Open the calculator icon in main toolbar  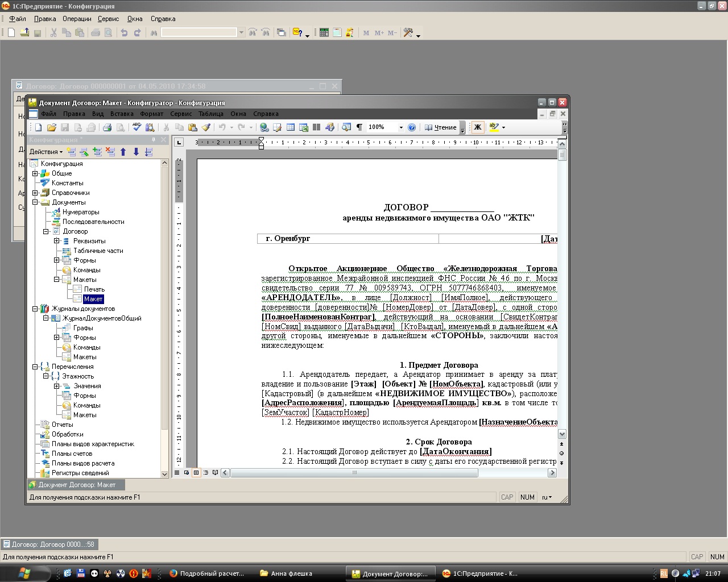coord(324,32)
